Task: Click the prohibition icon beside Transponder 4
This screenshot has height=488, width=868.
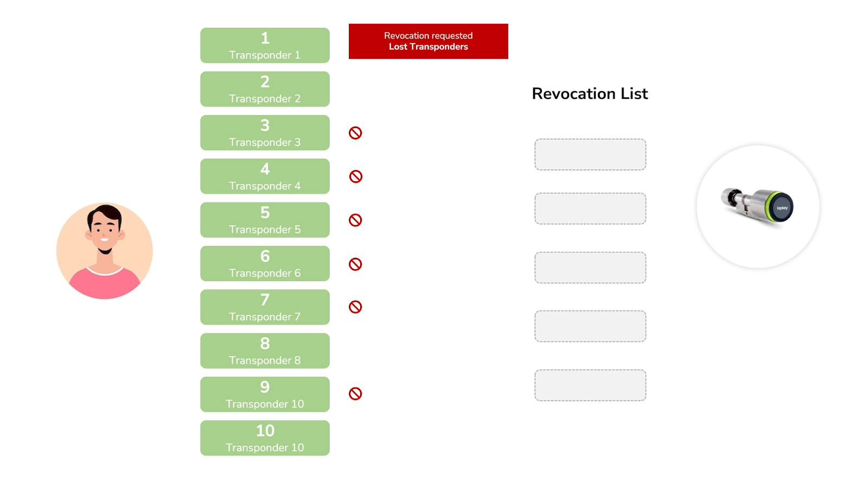Action: coord(355,176)
